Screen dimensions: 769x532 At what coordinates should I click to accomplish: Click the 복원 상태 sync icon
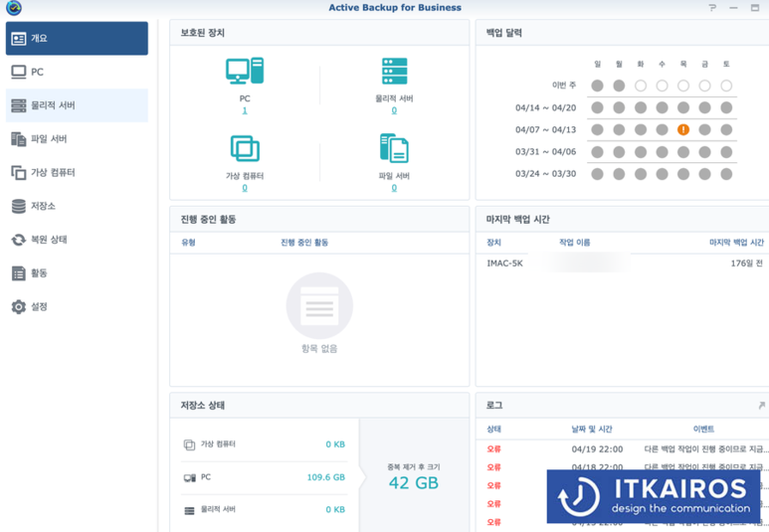click(19, 240)
